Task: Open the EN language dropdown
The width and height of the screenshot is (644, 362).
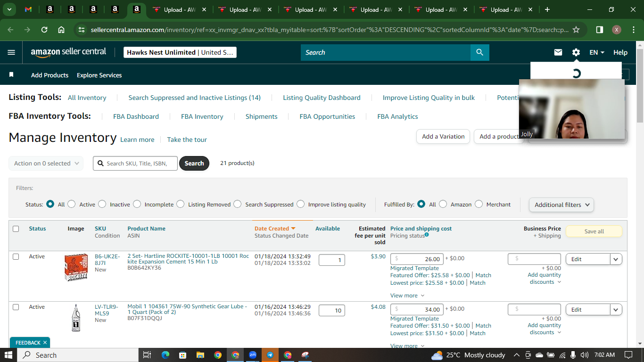Action: point(597,52)
